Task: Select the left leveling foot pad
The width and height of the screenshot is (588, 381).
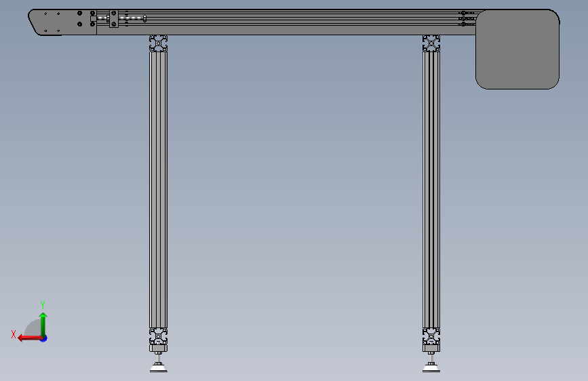Action: 159,367
